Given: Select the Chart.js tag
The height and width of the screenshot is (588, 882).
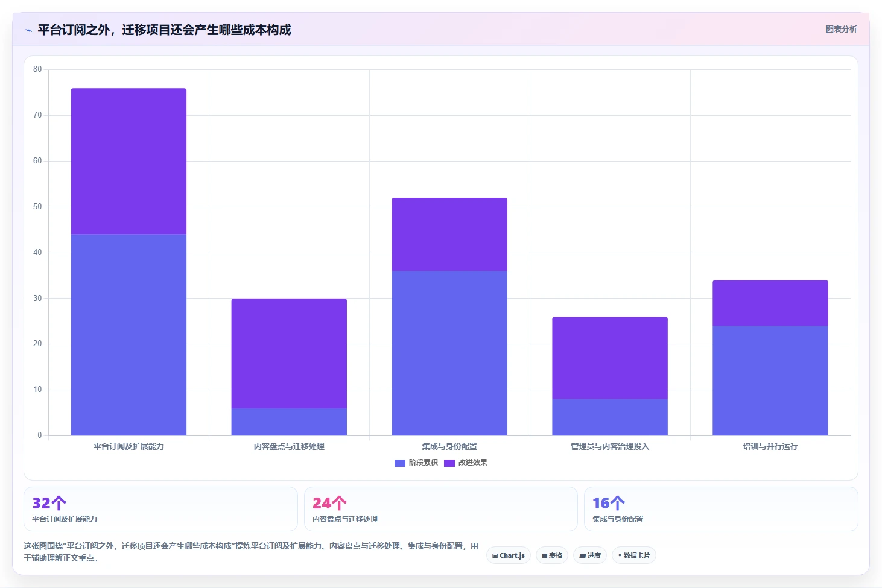Looking at the screenshot, I should click(x=509, y=555).
